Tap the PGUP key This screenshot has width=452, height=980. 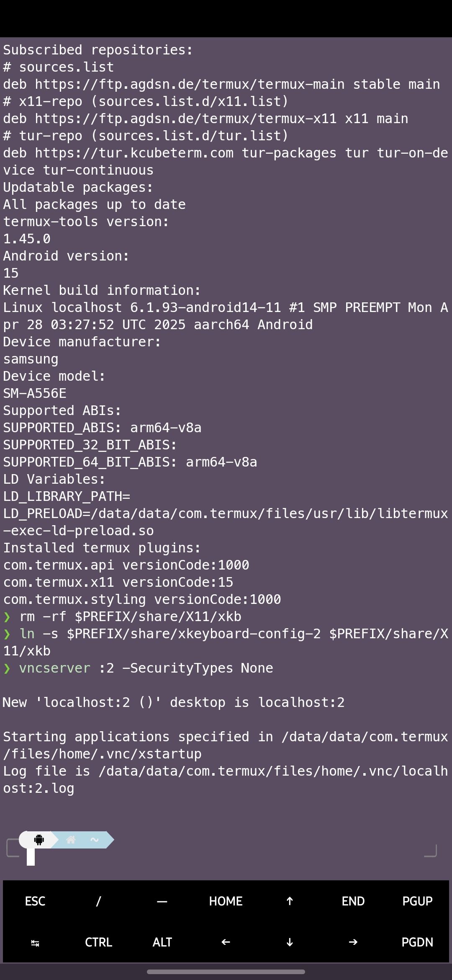tap(417, 901)
